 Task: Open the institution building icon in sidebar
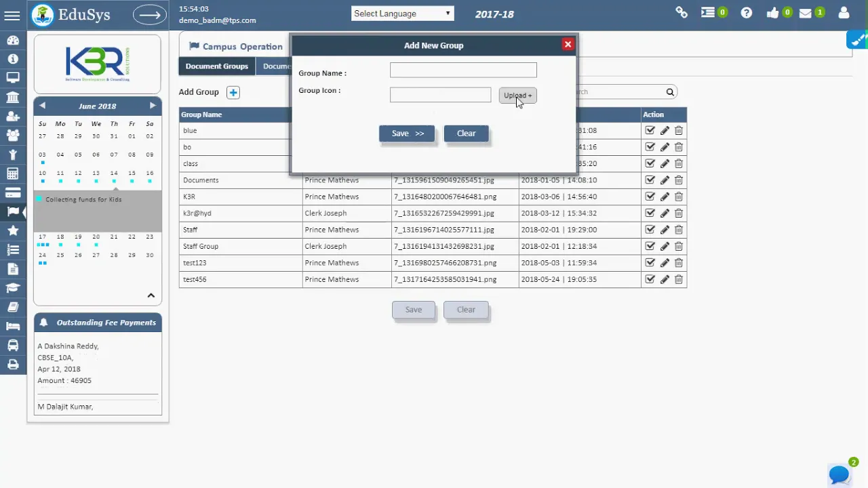[x=12, y=98]
